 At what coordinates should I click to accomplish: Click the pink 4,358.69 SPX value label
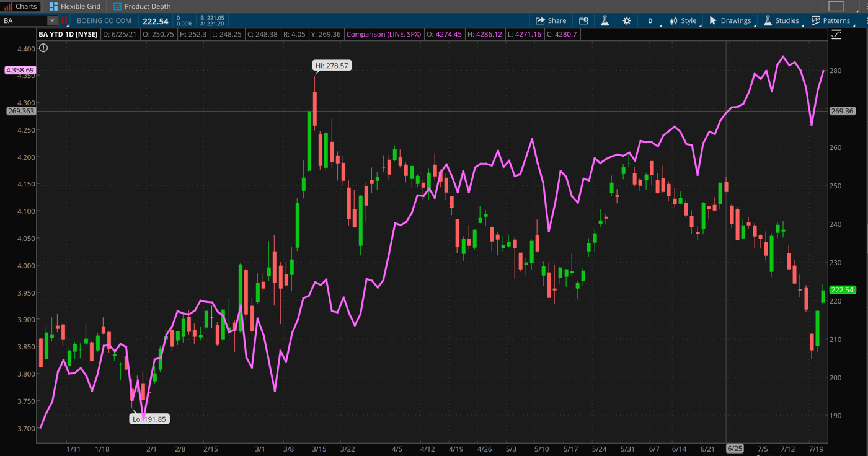[x=20, y=70]
